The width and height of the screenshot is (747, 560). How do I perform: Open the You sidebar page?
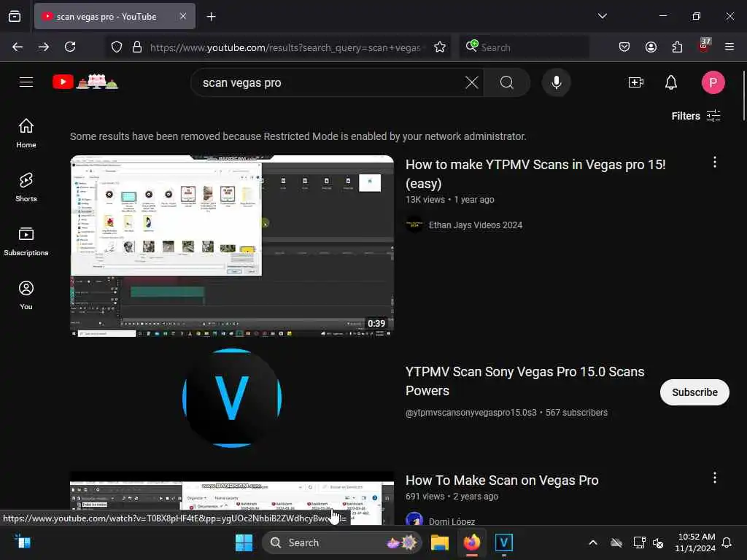[x=26, y=295]
